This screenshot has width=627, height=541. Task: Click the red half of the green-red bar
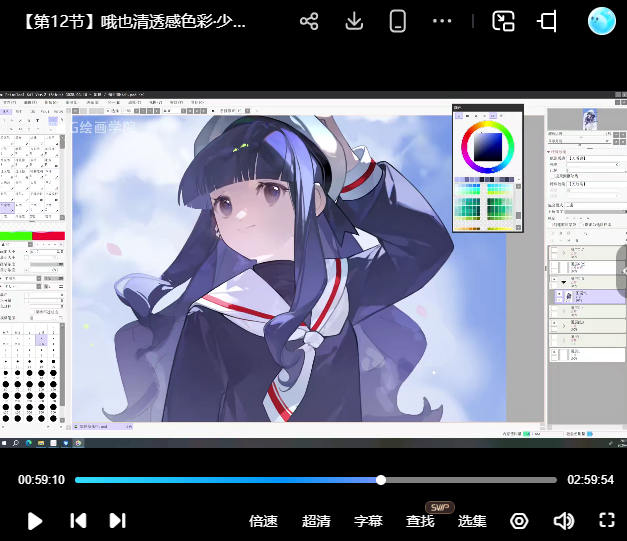point(48,236)
